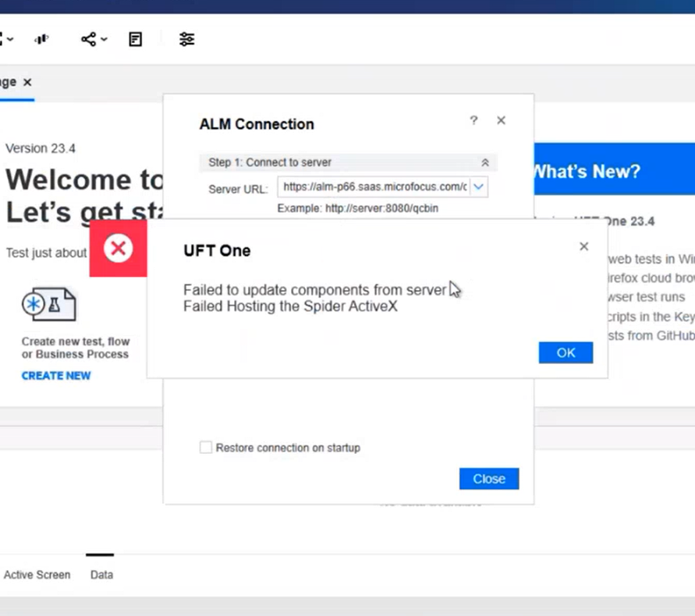Collapse the Step 1 Connect to server section

point(484,163)
